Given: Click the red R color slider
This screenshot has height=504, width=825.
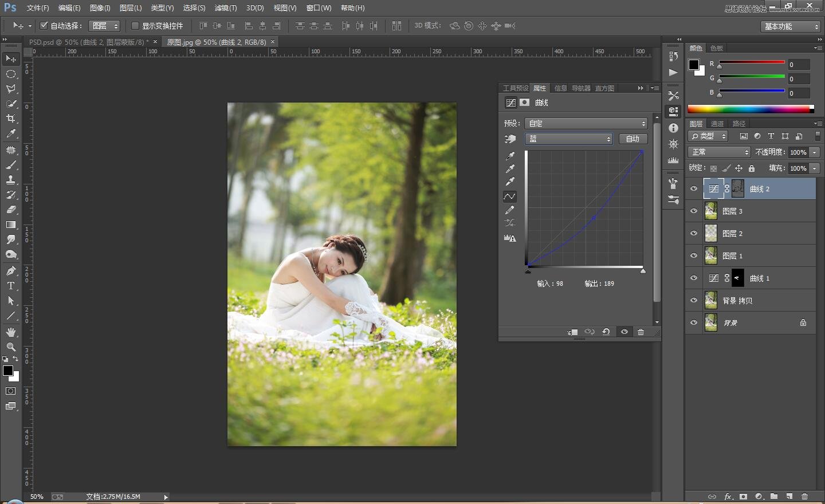Looking at the screenshot, I should coord(751,62).
